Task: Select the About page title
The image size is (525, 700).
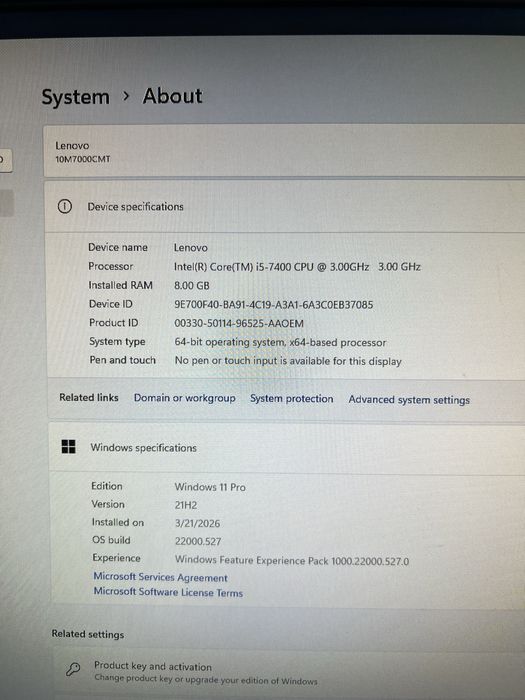Action: coord(172,96)
